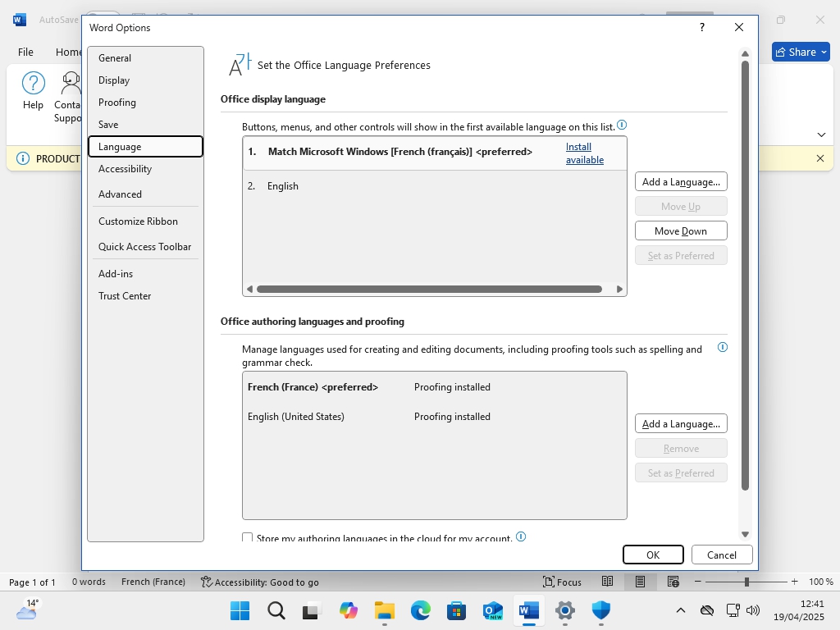840x630 pixels.
Task: Enable storing authoring languages in the cloud
Action: click(248, 538)
